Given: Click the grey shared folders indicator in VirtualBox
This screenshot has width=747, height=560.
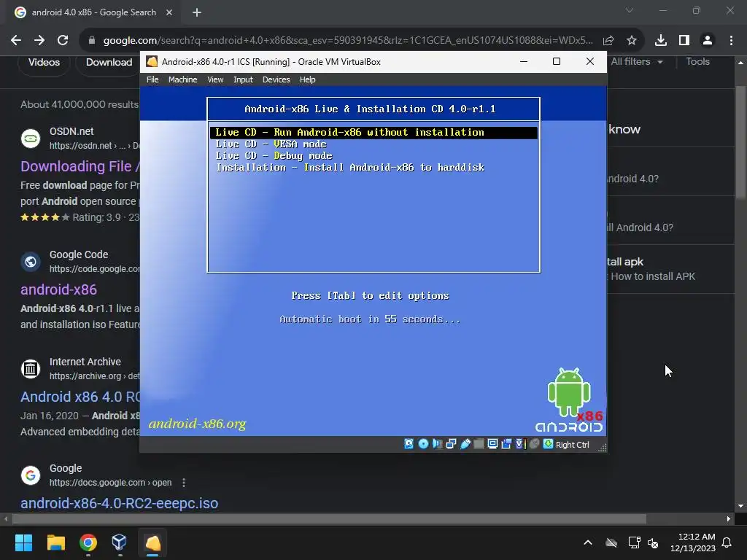Looking at the screenshot, I should [x=479, y=444].
